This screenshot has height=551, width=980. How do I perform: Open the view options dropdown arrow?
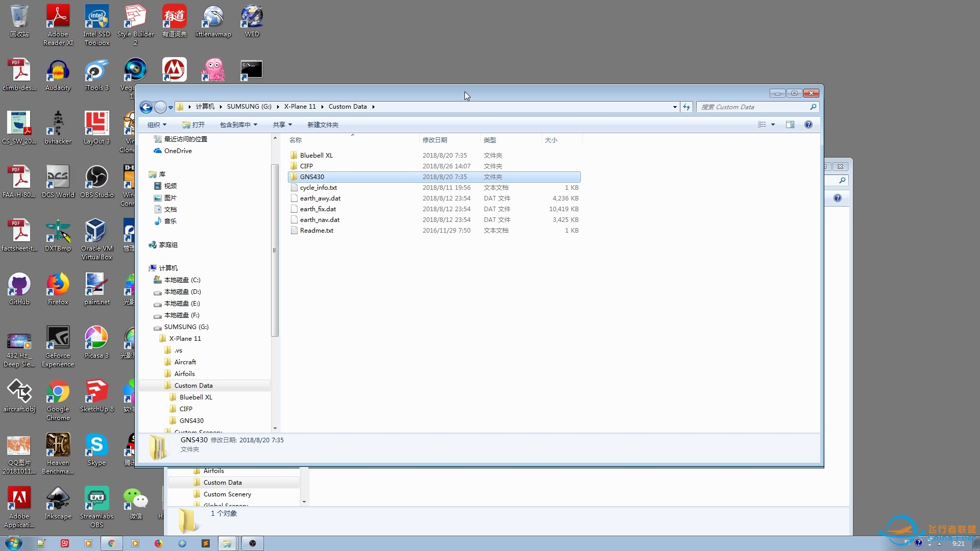pyautogui.click(x=773, y=125)
